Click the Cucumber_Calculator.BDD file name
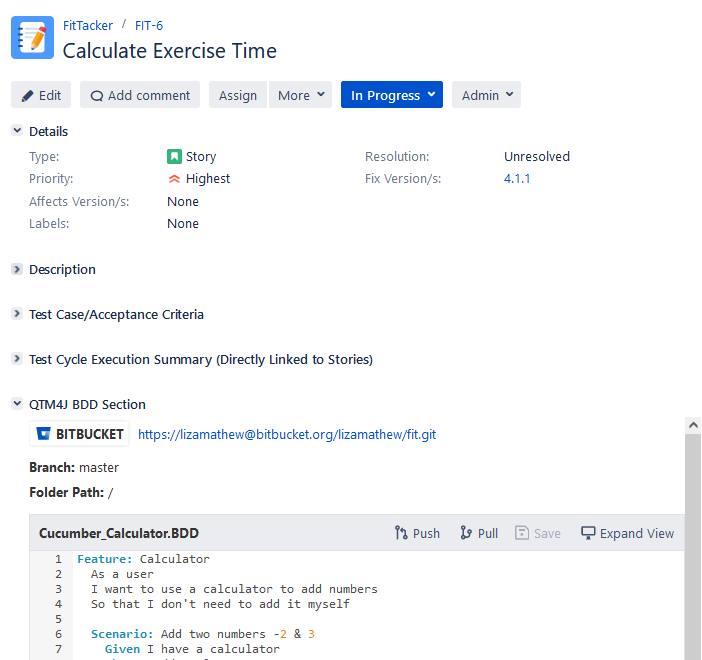 (119, 533)
